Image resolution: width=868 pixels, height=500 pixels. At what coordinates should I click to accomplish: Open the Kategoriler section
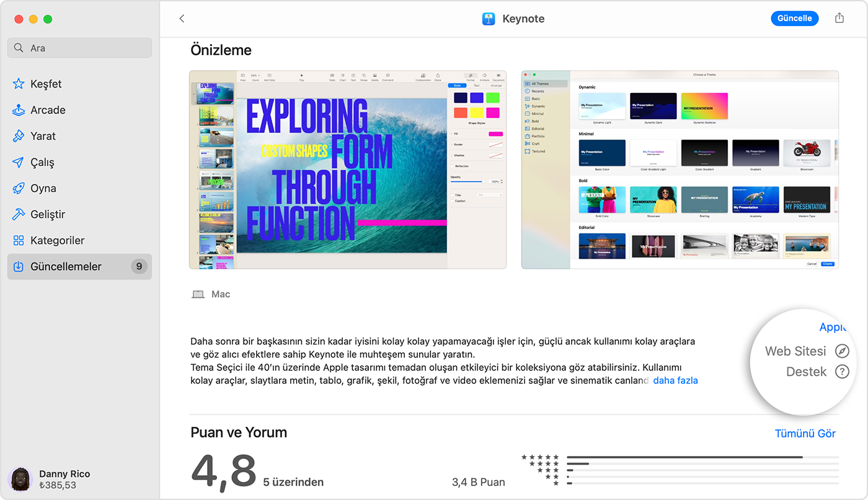coord(79,240)
